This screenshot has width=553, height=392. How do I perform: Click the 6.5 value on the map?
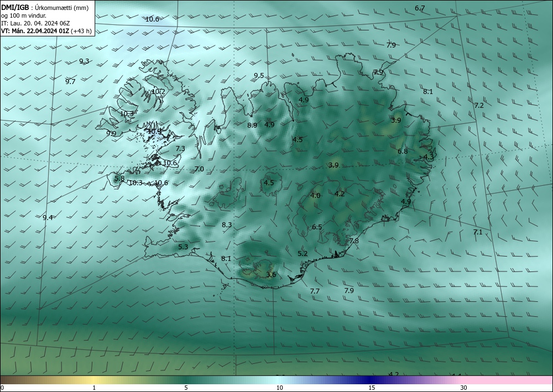[317, 227]
